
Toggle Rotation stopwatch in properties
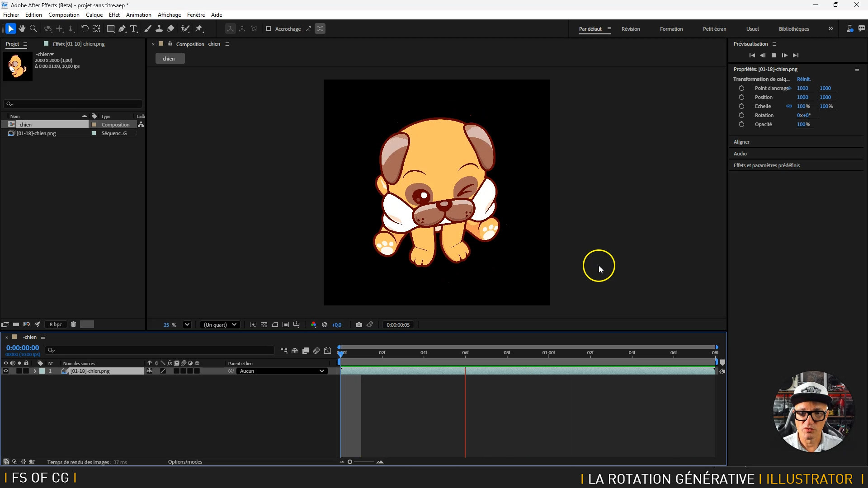(741, 115)
